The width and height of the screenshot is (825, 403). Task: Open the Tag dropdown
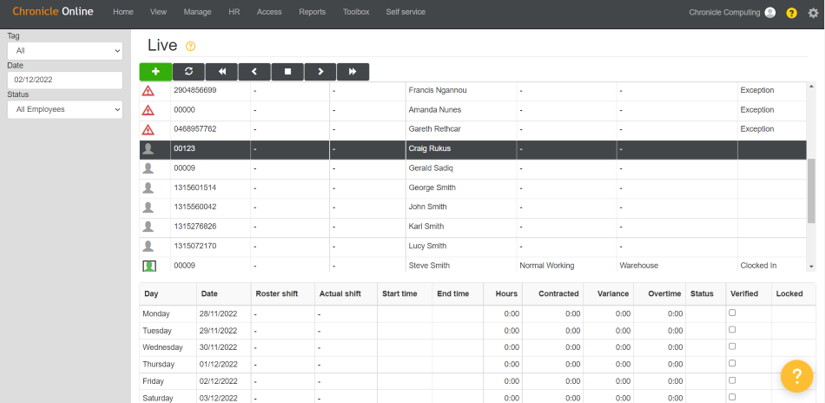[x=63, y=49]
